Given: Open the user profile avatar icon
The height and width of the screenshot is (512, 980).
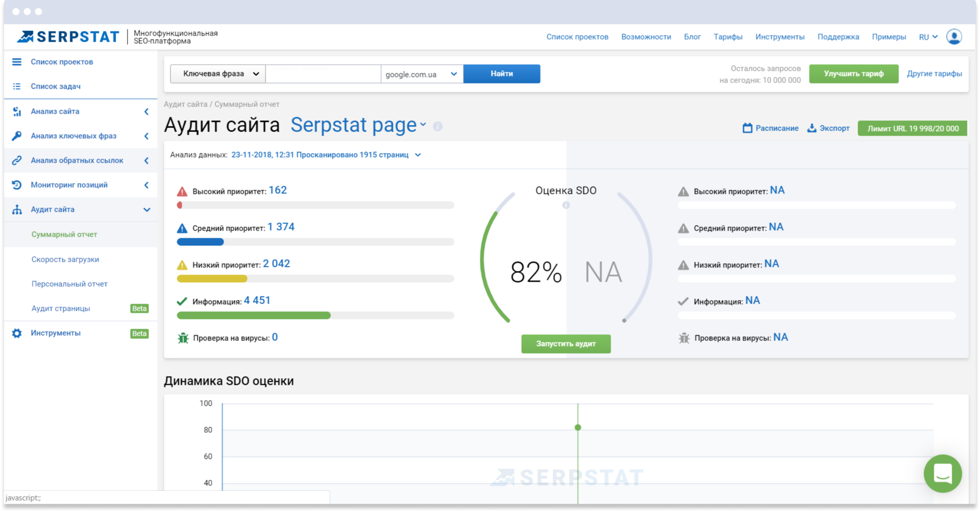Looking at the screenshot, I should [954, 37].
